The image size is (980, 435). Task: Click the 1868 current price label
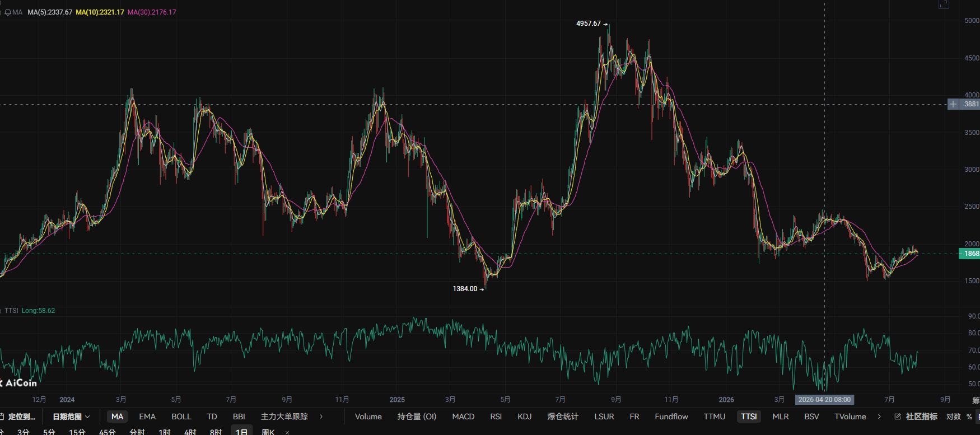coord(970,254)
